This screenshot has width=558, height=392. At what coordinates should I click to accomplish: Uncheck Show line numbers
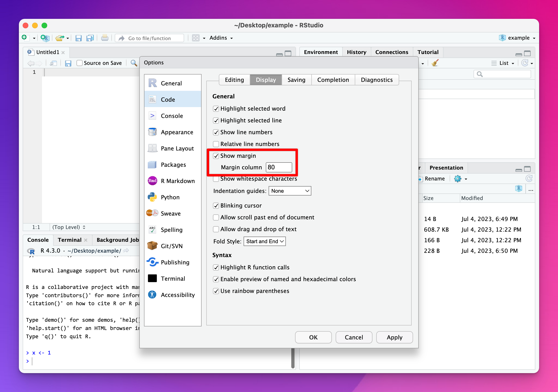[216, 132]
